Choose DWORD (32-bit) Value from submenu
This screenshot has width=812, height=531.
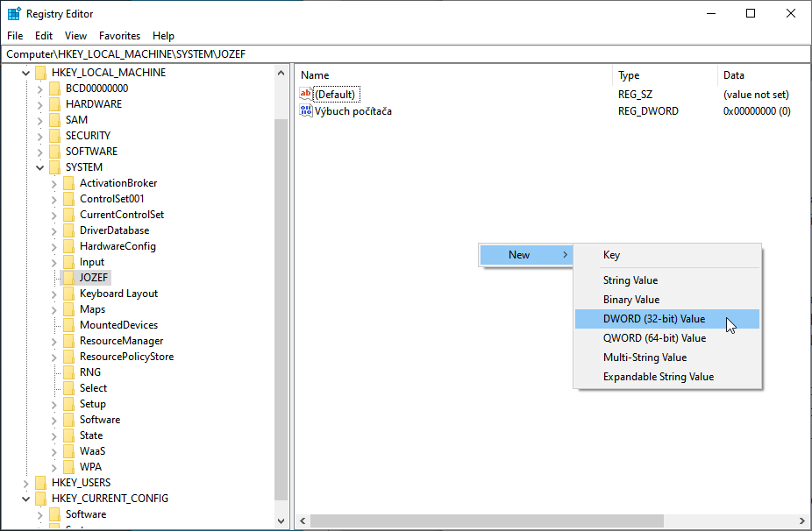coord(653,319)
